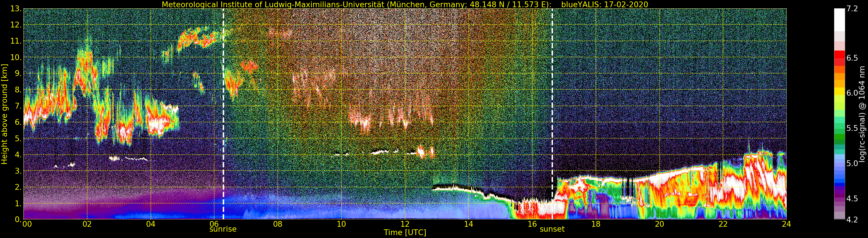Pick the time axis tick '20'
Image resolution: width=868 pixels, height=238 pixels.
(659, 224)
